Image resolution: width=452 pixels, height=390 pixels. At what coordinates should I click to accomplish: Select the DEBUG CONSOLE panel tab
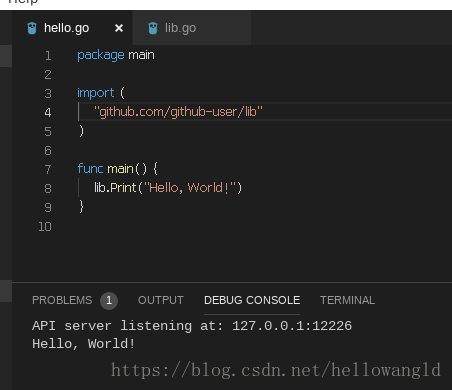[x=252, y=300]
